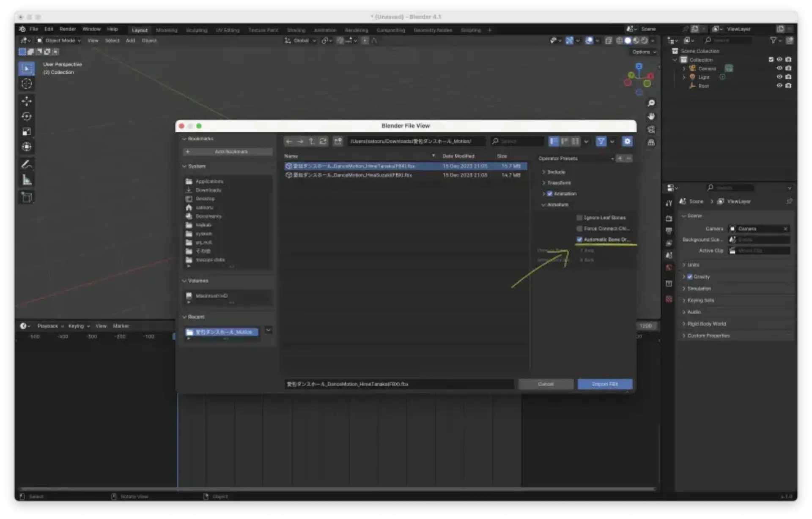812x519 pixels.
Task: Select the Move tool in the toolbar
Action: pos(27,101)
